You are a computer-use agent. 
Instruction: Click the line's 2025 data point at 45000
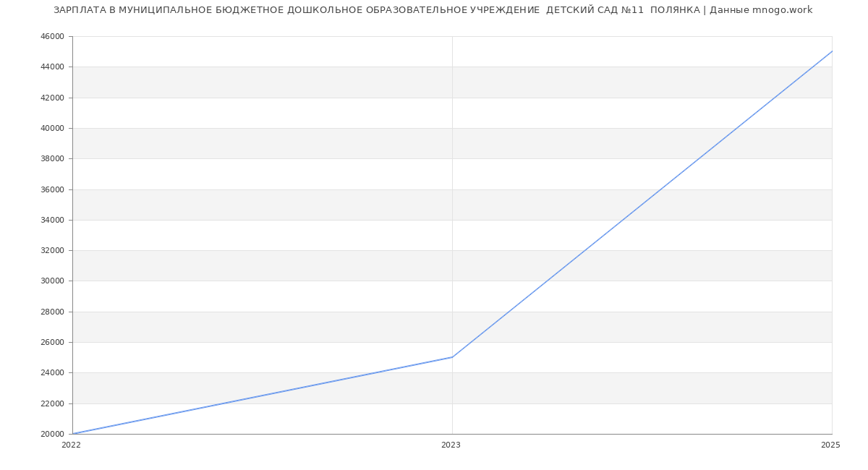click(x=832, y=51)
